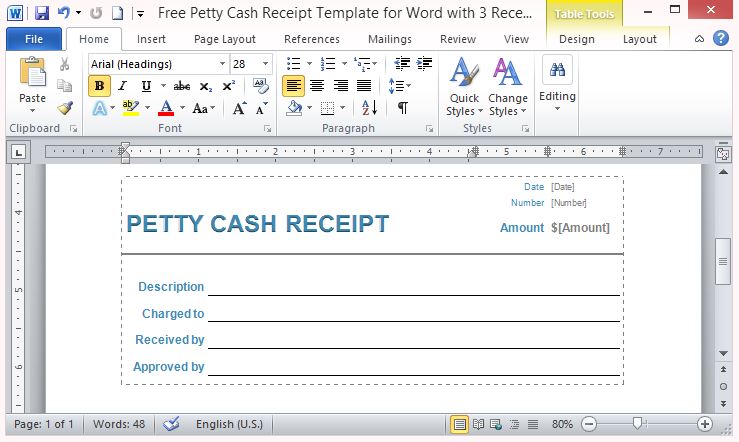Screen dimensions: 739x442
Task: Switch to the Insert tab
Action: pyautogui.click(x=151, y=39)
